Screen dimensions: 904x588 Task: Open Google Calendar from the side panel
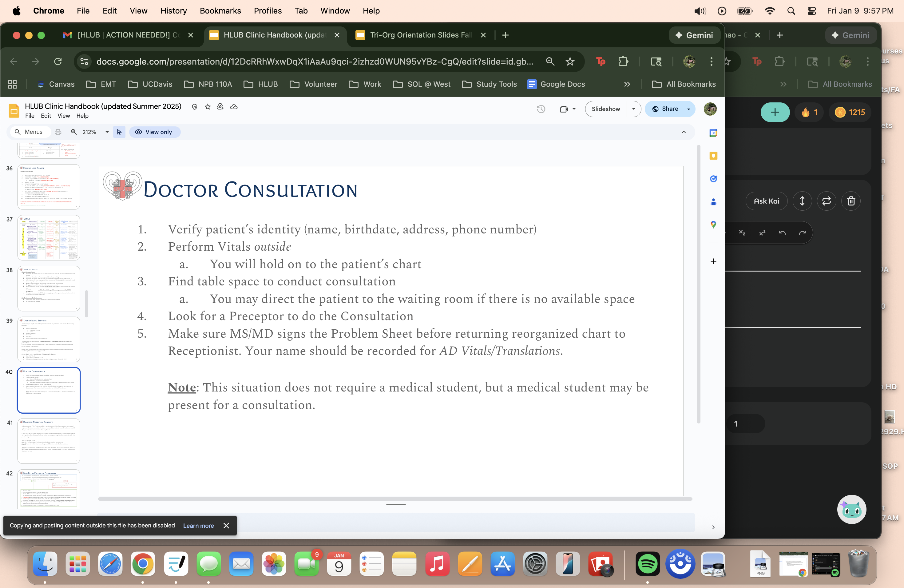click(713, 133)
